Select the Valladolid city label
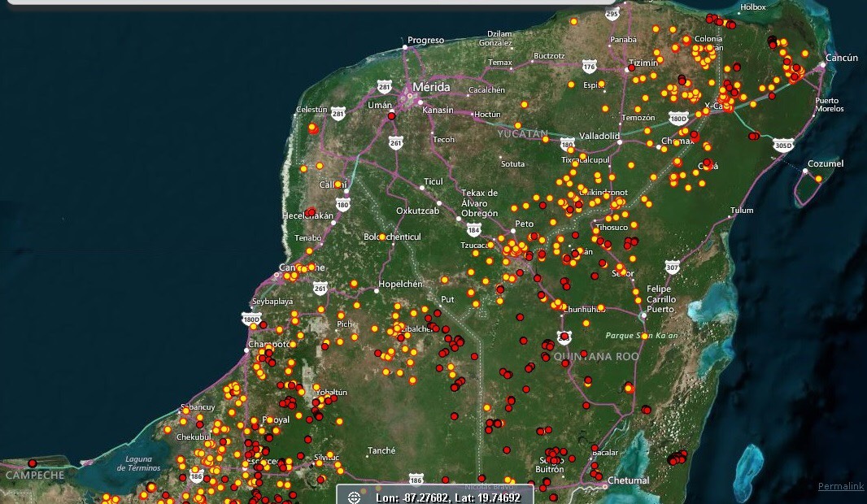The image size is (867, 504). tap(599, 136)
